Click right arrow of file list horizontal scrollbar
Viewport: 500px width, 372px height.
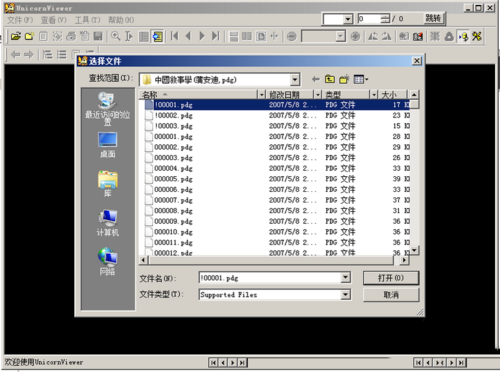click(404, 260)
